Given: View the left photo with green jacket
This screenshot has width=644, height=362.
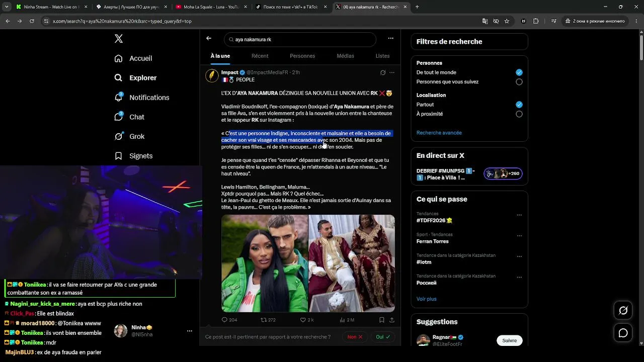Looking at the screenshot, I should click(265, 263).
